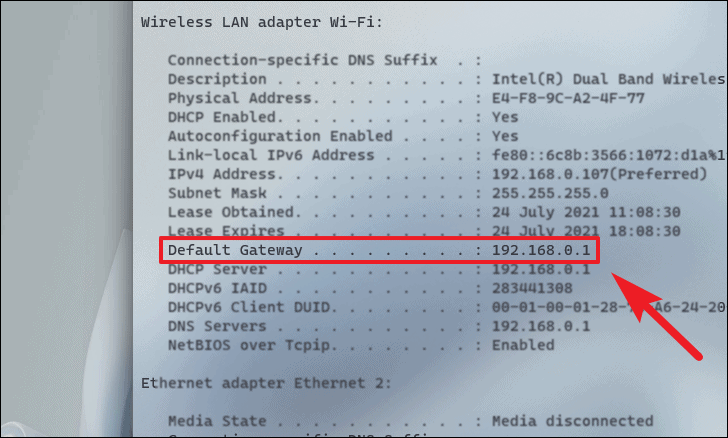Click the Link-local IPv6 Address value

point(609,155)
